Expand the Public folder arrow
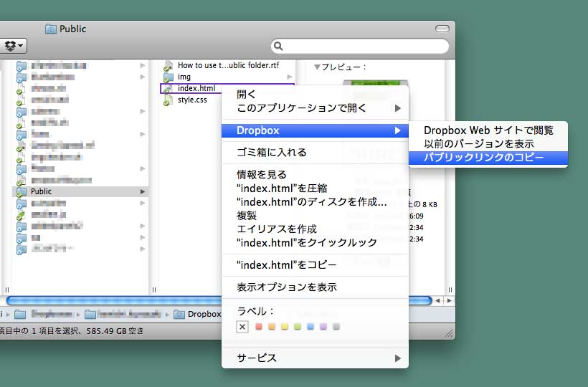The width and height of the screenshot is (588, 387). 143,191
